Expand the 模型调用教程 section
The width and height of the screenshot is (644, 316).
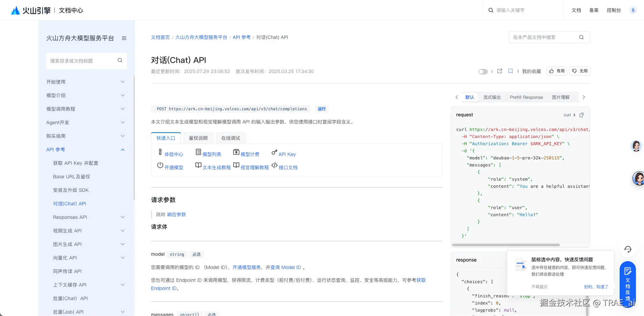(x=123, y=109)
